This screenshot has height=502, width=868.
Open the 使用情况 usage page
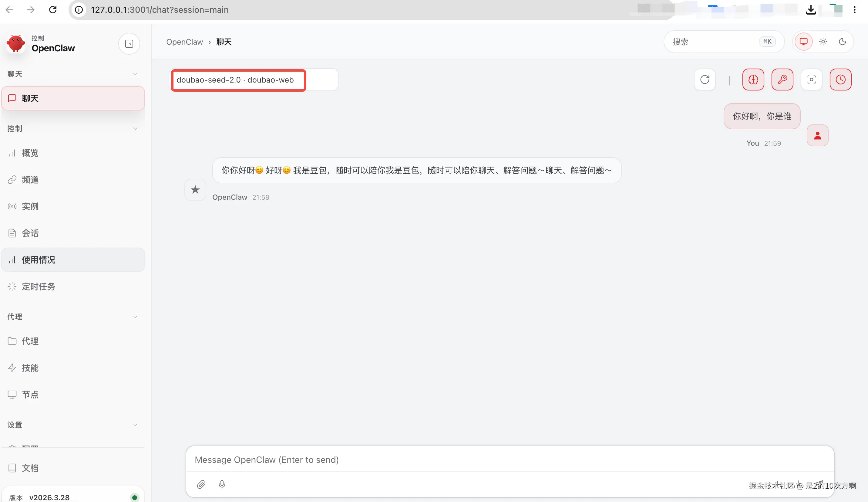tap(73, 260)
